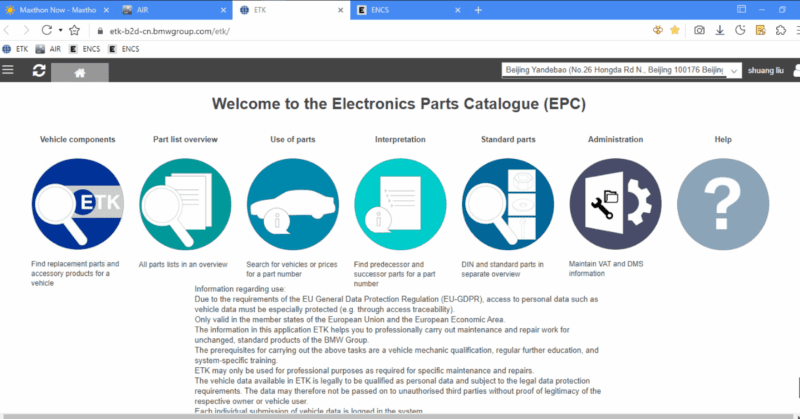
Task: Click the 'Information regarding use:' line
Action: pos(240,289)
